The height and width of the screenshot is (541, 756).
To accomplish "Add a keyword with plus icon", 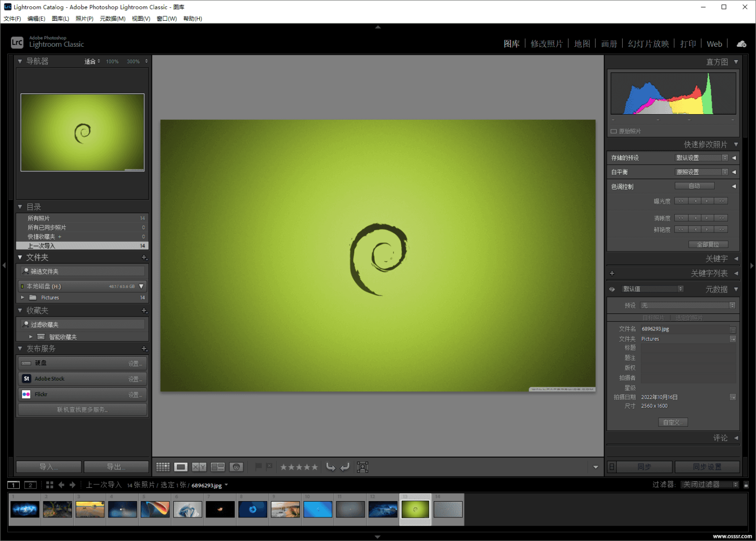I will (x=612, y=273).
